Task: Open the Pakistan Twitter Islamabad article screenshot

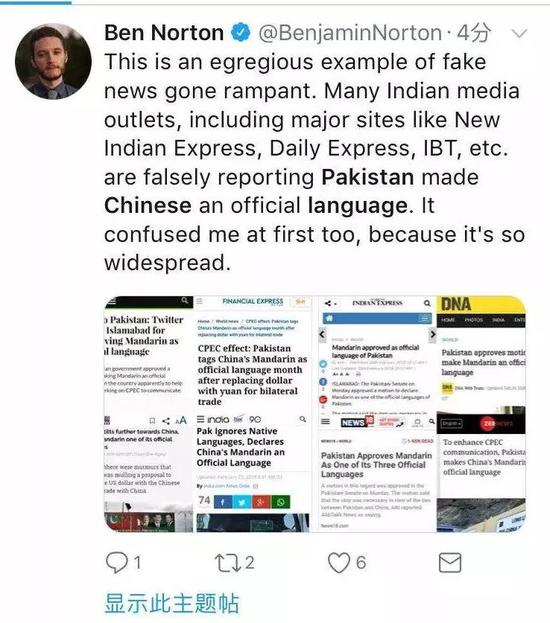Action: point(148,354)
